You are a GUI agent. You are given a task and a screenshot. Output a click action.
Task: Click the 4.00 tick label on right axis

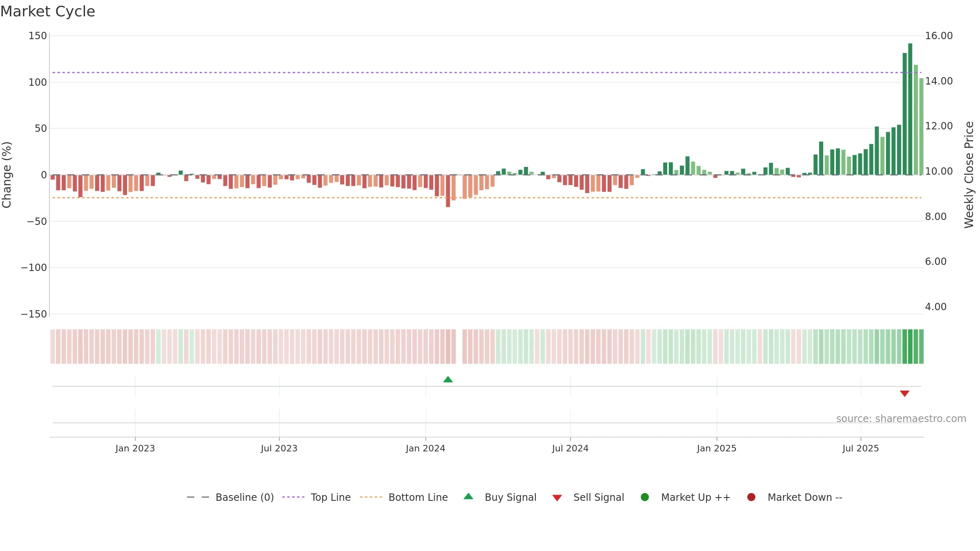(935, 307)
